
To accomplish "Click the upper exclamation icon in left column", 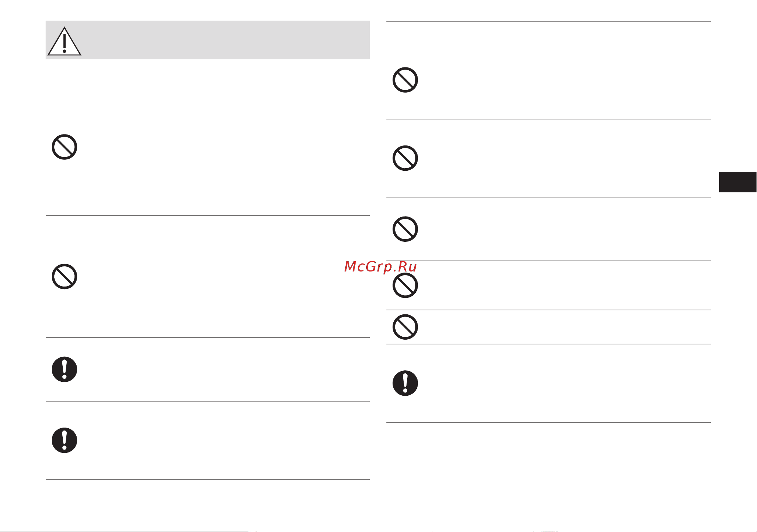I will point(65,369).
